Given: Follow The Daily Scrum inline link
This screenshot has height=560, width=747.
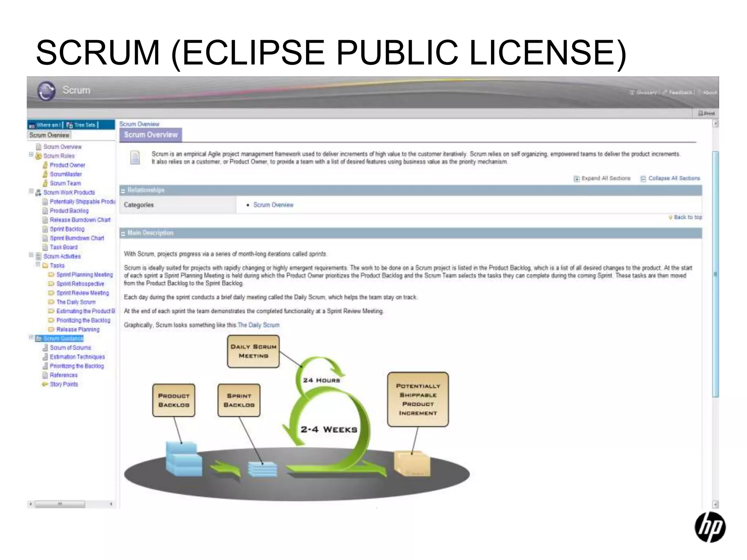Looking at the screenshot, I should click(x=259, y=325).
